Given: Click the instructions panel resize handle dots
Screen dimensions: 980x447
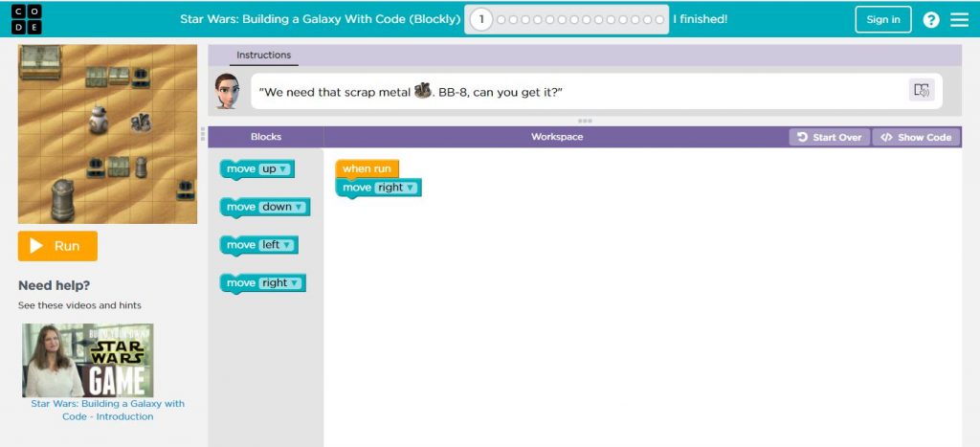Looking at the screenshot, I should tap(585, 121).
